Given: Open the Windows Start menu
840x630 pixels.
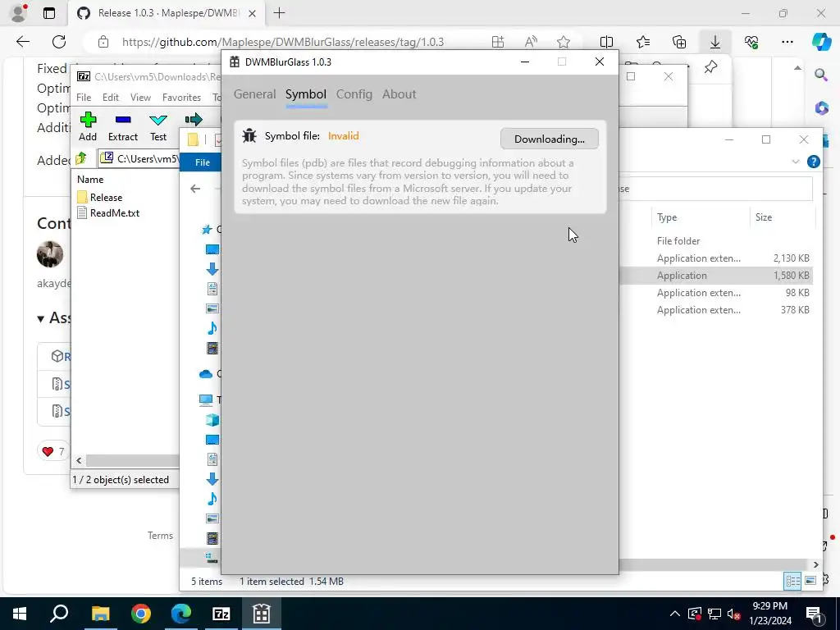Looking at the screenshot, I should click(x=20, y=614).
